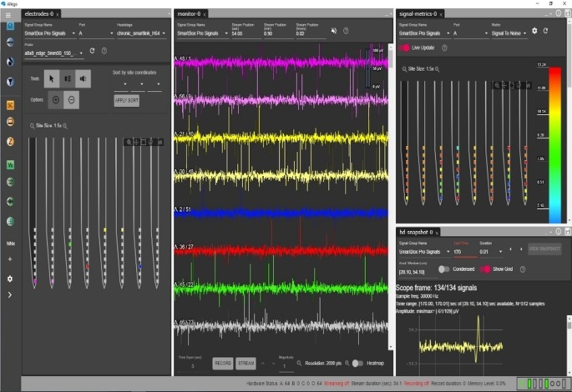Close the electrodes-0 tab
The height and width of the screenshot is (392, 572).
coord(58,14)
